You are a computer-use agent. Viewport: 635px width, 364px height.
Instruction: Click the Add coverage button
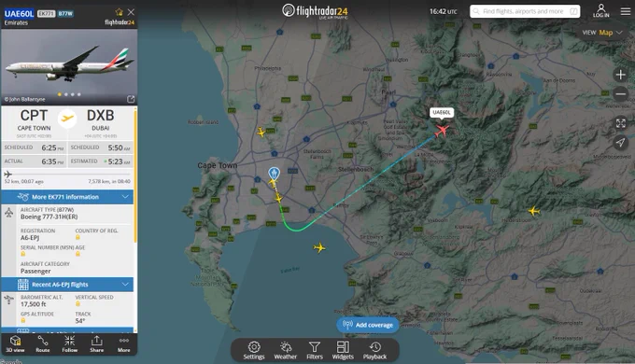[368, 325]
